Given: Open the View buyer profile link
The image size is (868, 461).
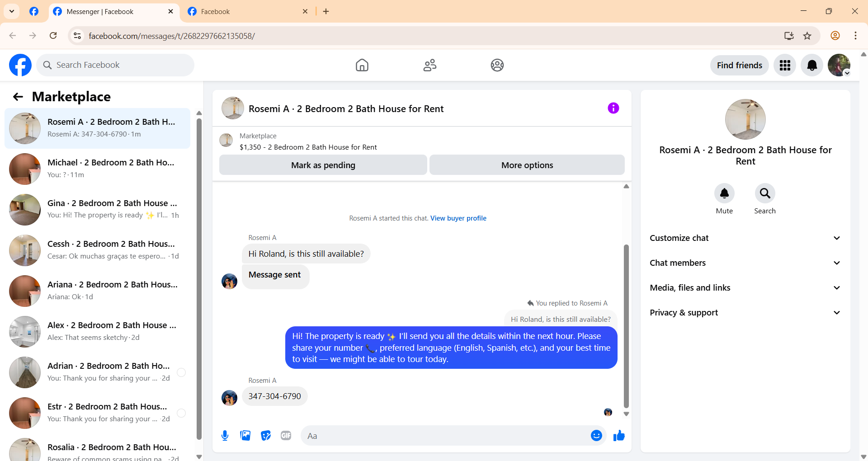Looking at the screenshot, I should (x=458, y=218).
